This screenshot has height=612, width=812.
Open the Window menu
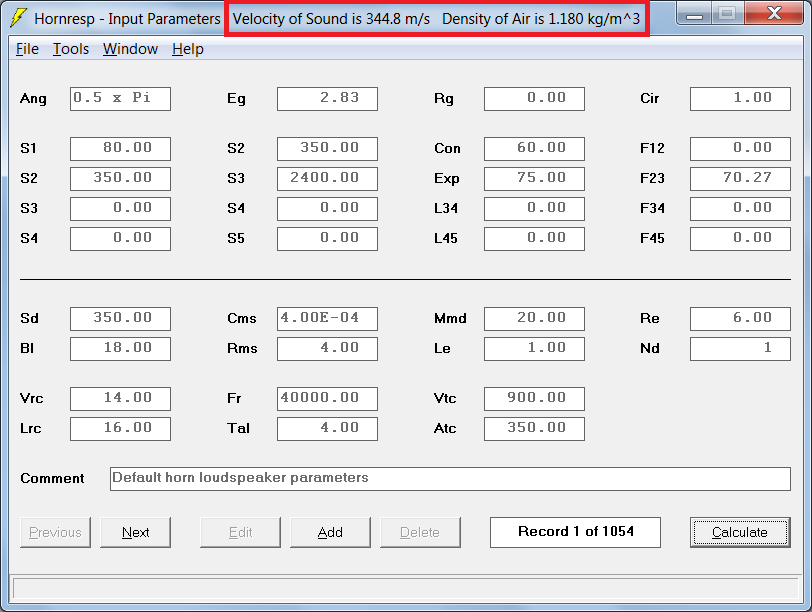click(130, 49)
